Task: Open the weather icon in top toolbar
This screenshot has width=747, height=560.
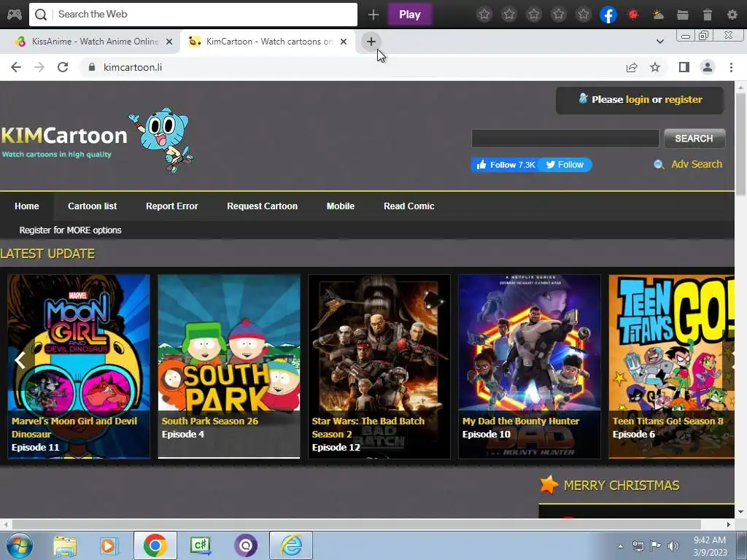Action: pyautogui.click(x=658, y=15)
